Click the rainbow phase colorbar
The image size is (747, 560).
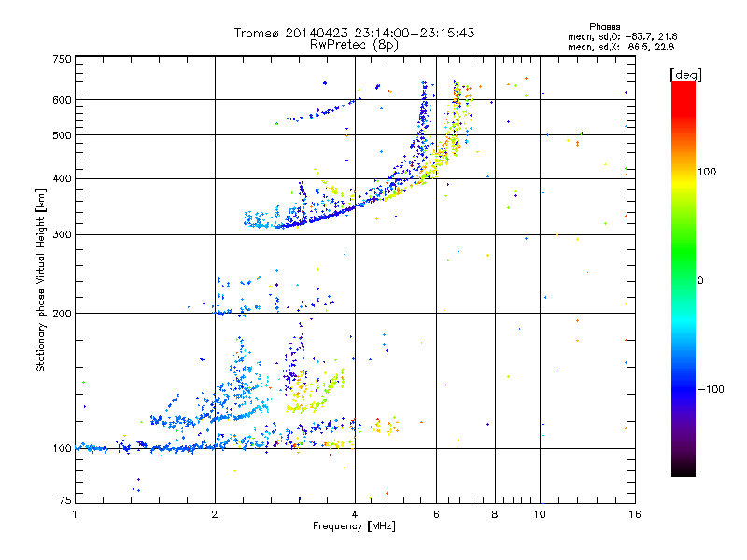pos(684,278)
